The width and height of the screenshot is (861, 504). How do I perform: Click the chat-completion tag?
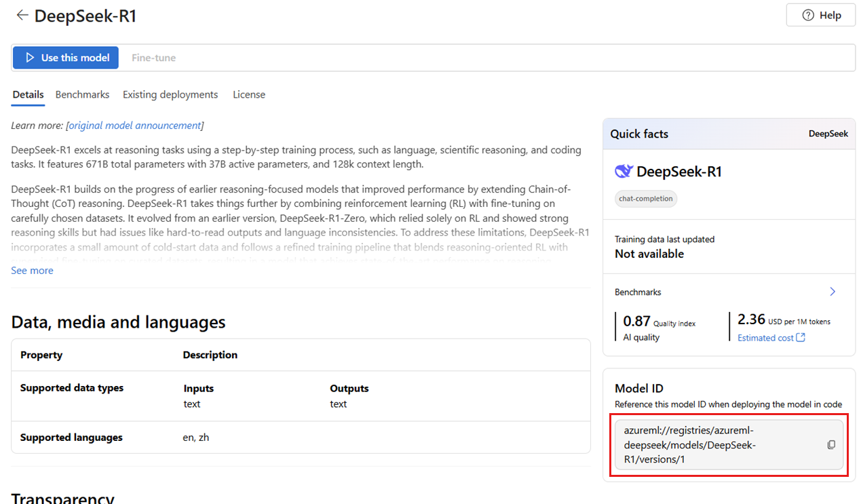click(x=646, y=199)
